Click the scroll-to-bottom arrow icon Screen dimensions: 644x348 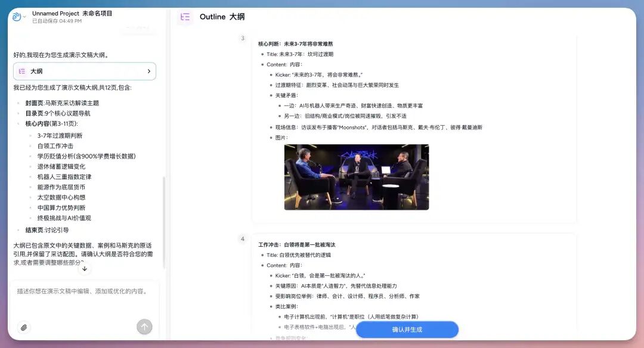84,268
